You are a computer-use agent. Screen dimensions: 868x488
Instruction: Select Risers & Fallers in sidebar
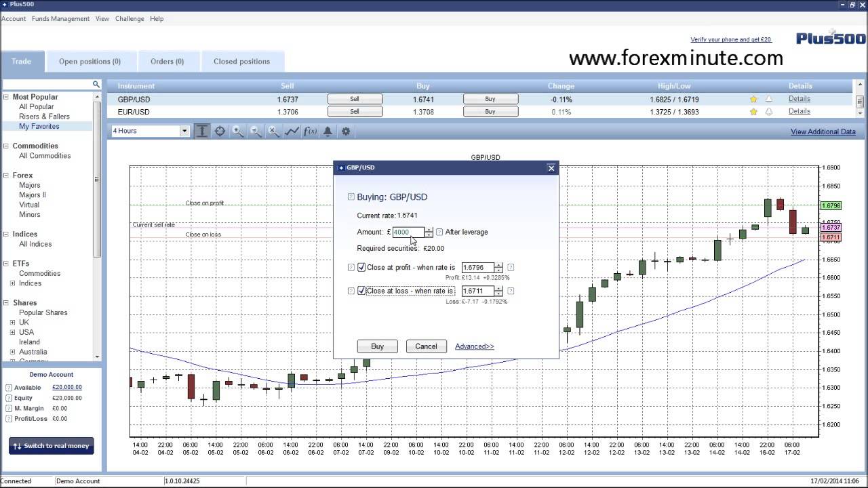click(44, 117)
